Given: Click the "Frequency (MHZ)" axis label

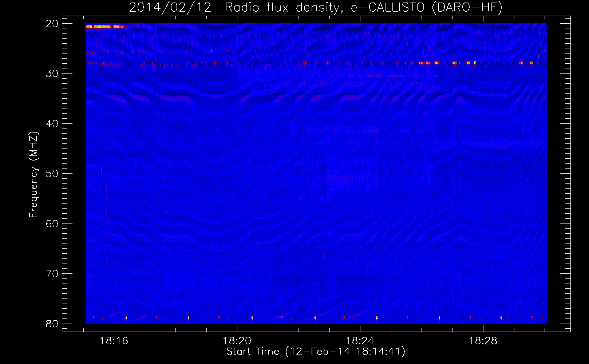Looking at the screenshot, I should 33,175.
